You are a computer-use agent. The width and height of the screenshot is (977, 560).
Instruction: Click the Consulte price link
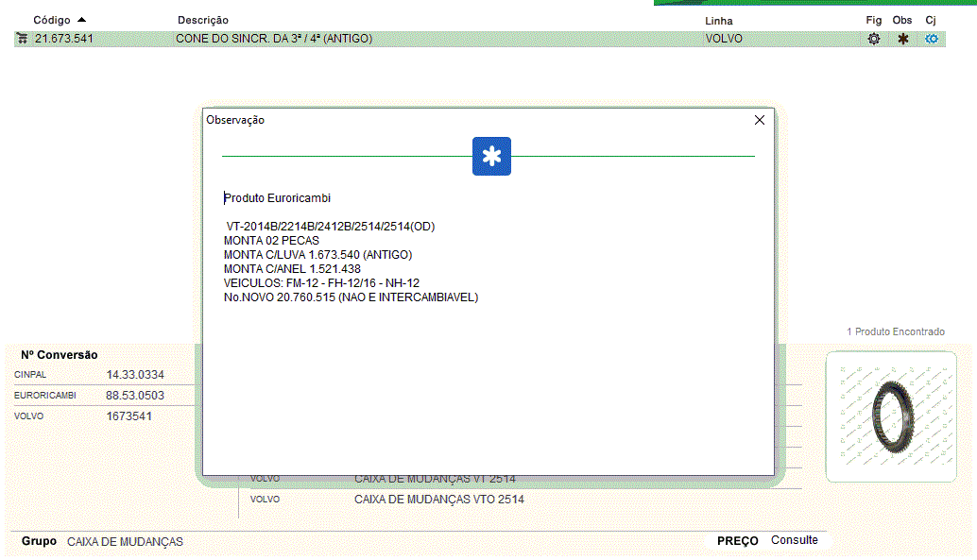[794, 540]
